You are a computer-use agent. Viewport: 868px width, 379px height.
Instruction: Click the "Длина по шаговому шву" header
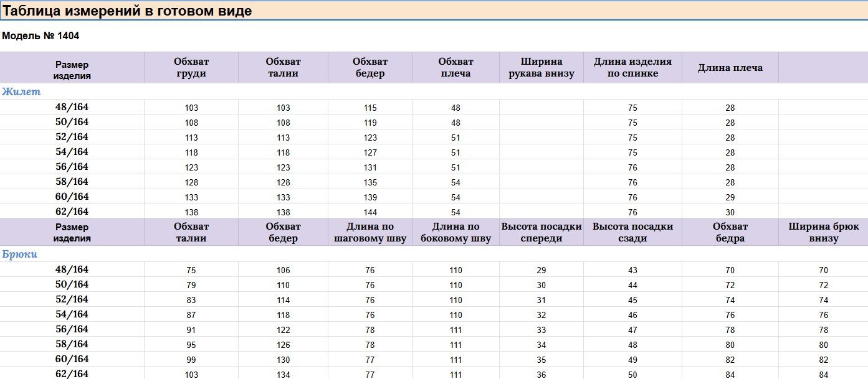370,232
